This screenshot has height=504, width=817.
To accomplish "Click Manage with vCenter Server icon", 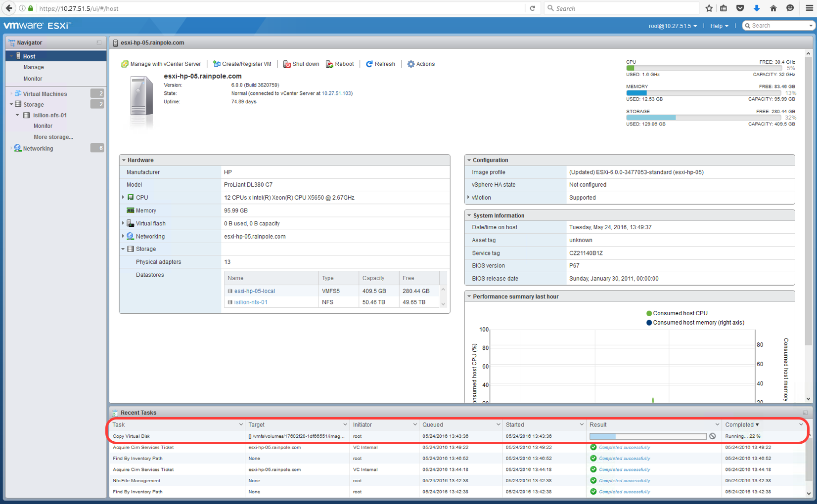I will (125, 64).
